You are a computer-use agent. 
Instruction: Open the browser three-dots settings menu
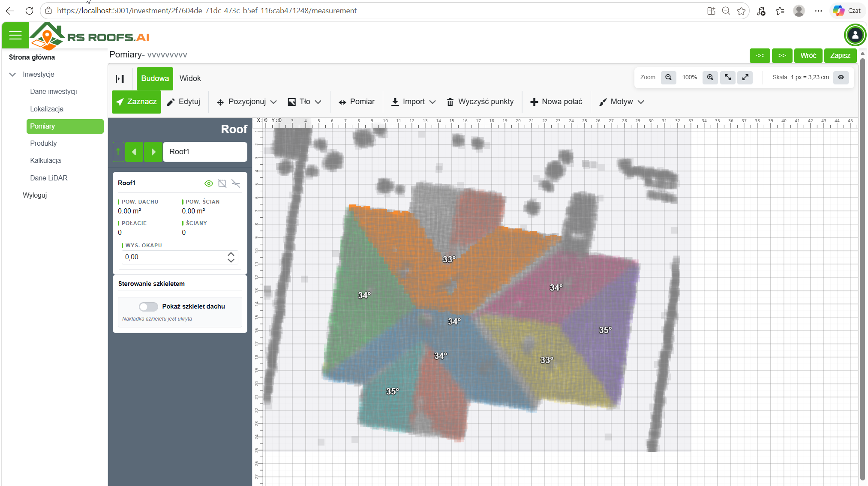point(818,11)
